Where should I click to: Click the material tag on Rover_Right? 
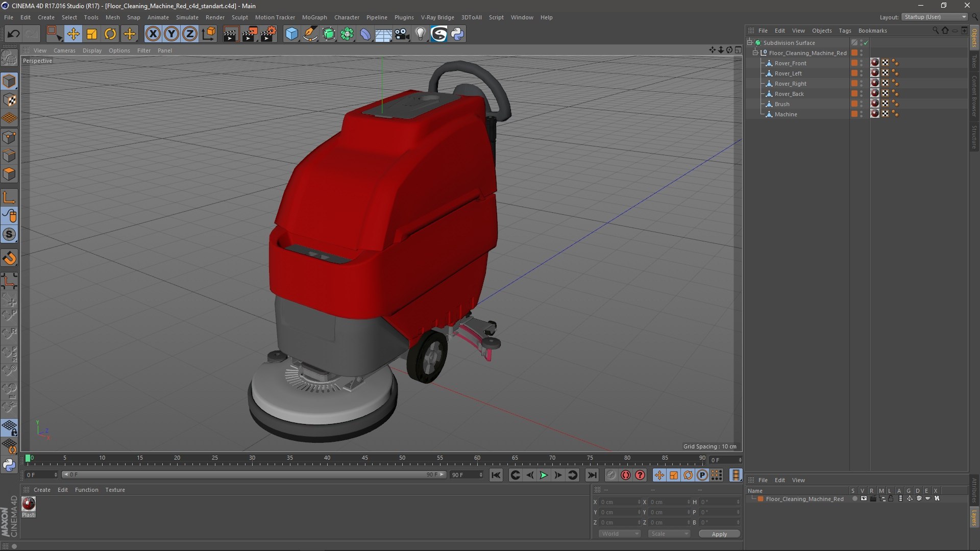[875, 83]
